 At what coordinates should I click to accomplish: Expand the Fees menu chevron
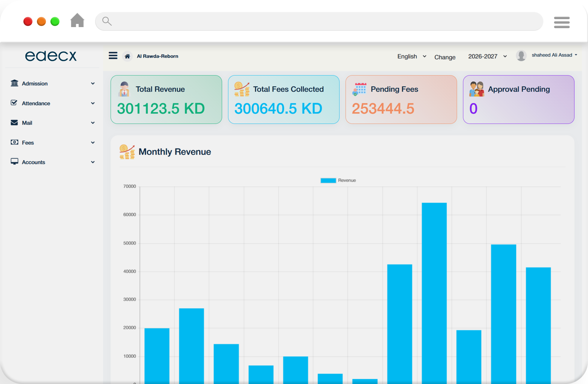tap(93, 143)
